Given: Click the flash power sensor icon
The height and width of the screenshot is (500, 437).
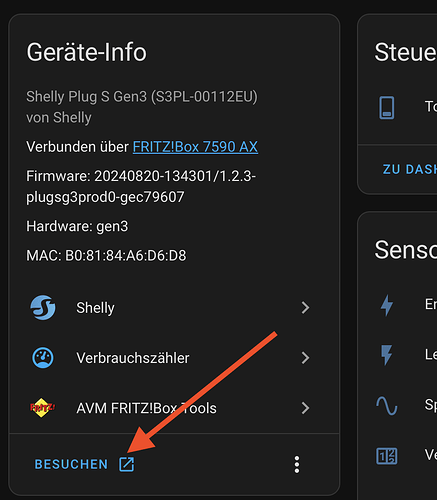Looking at the screenshot, I should [387, 355].
